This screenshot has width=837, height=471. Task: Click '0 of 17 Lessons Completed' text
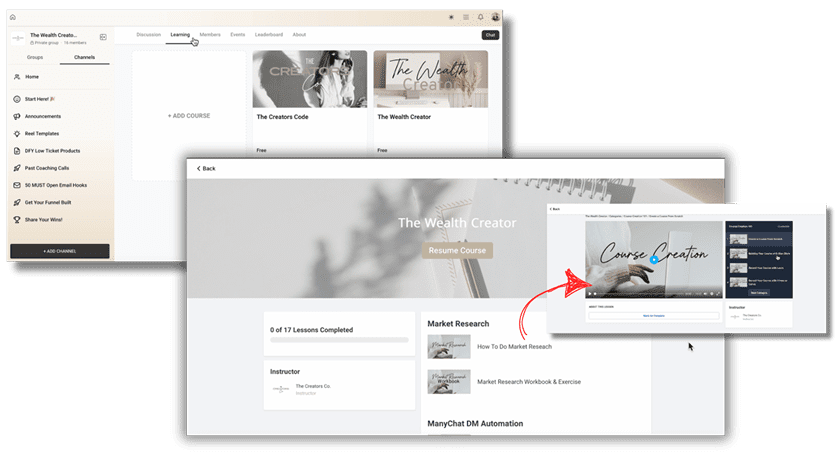pyautogui.click(x=312, y=330)
